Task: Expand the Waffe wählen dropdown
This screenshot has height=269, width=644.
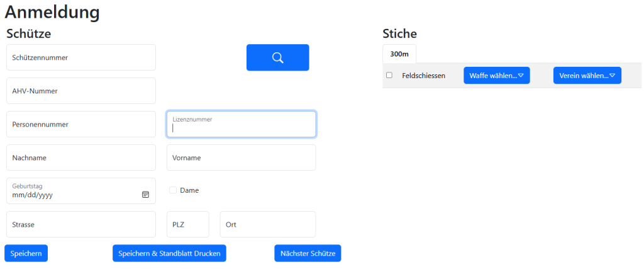Action: click(x=497, y=76)
